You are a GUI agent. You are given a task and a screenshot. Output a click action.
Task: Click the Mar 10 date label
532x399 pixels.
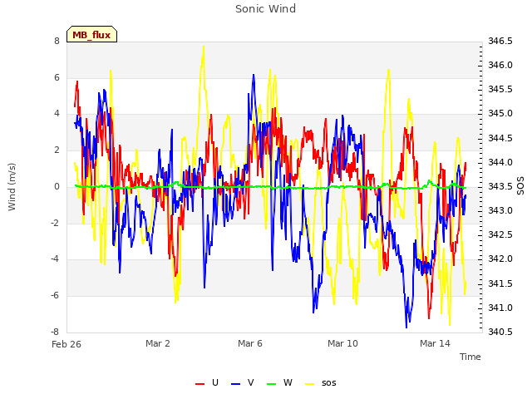342,343
